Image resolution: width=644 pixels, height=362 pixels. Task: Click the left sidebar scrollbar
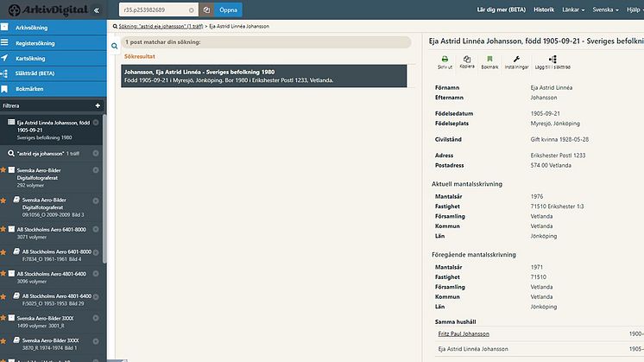click(104, 189)
